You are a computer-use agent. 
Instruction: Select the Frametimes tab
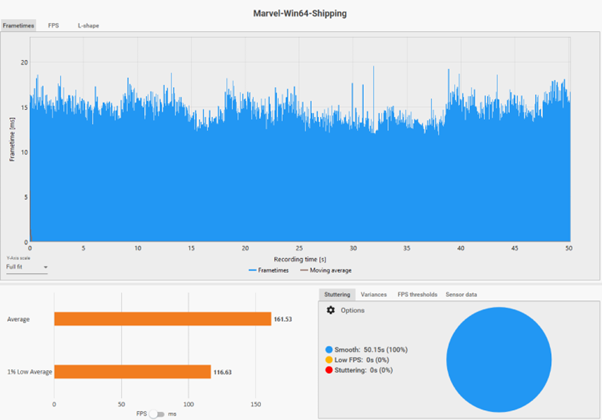click(x=18, y=26)
